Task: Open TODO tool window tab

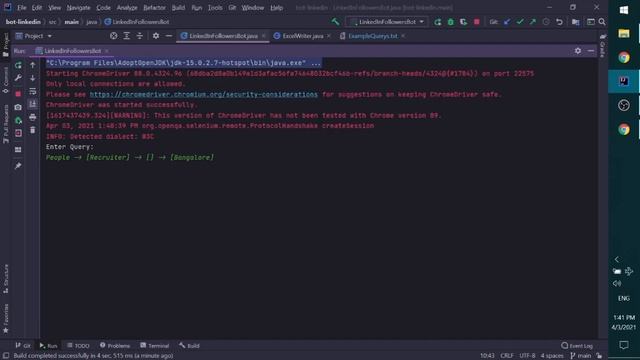Action: point(78,345)
